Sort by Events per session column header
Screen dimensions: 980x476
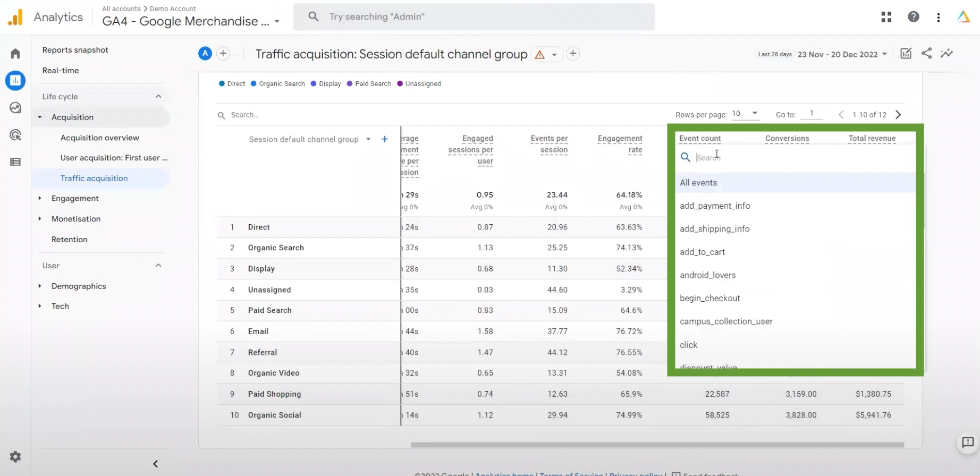tap(548, 144)
